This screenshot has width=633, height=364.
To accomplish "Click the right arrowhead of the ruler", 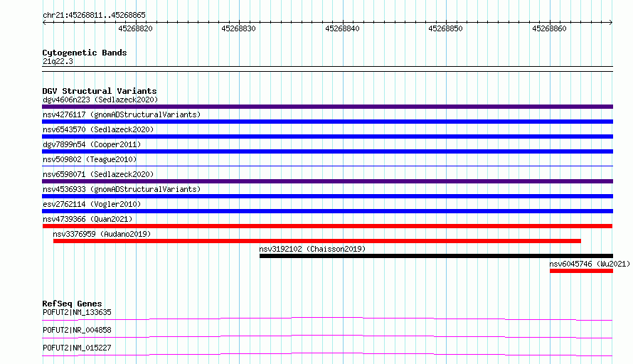I will pos(611,23).
